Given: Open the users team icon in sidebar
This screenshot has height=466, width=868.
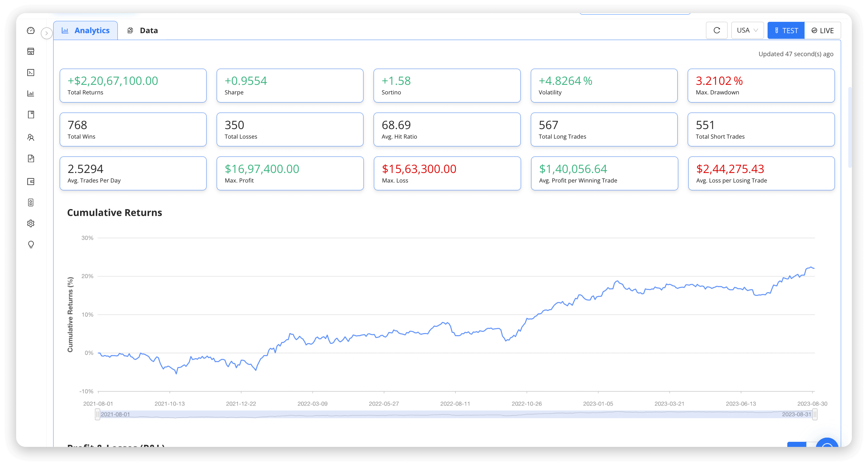Looking at the screenshot, I should coord(31,137).
